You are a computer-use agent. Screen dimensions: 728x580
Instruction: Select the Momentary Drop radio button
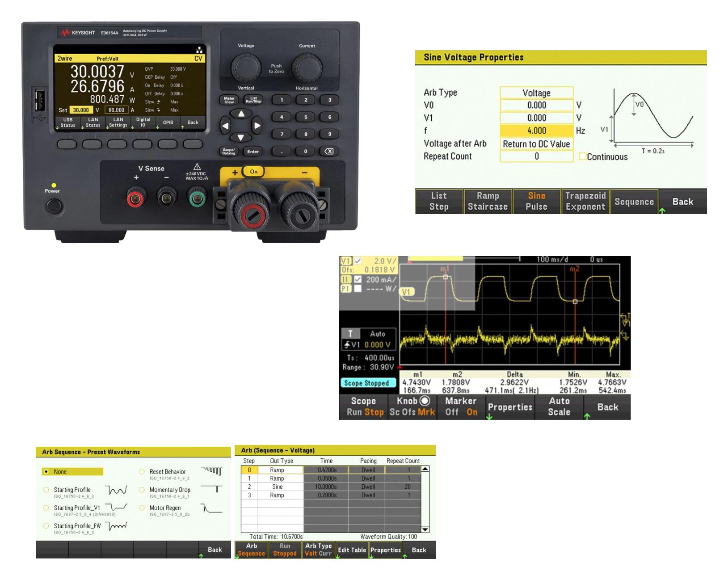click(142, 490)
